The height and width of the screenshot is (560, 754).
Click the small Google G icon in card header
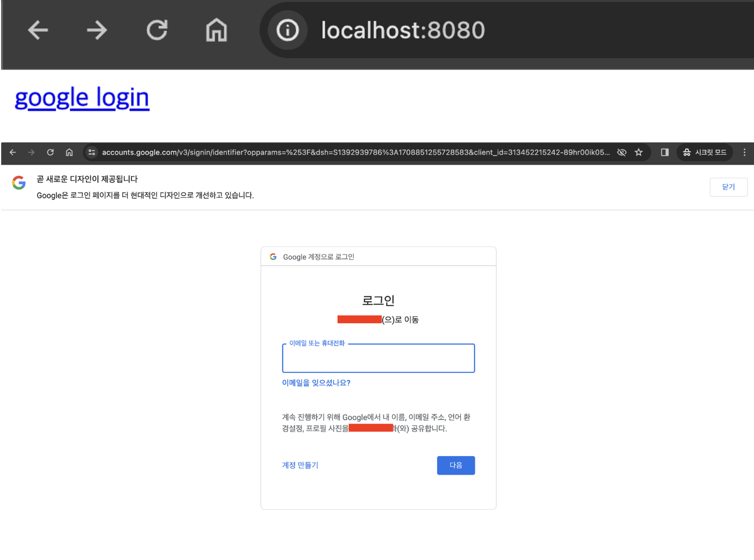[x=273, y=257]
